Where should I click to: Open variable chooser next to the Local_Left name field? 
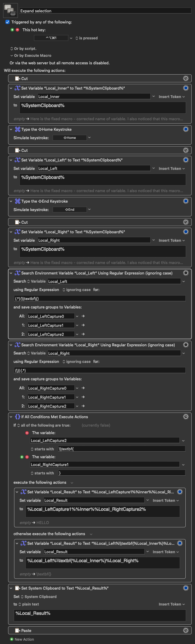(154, 168)
